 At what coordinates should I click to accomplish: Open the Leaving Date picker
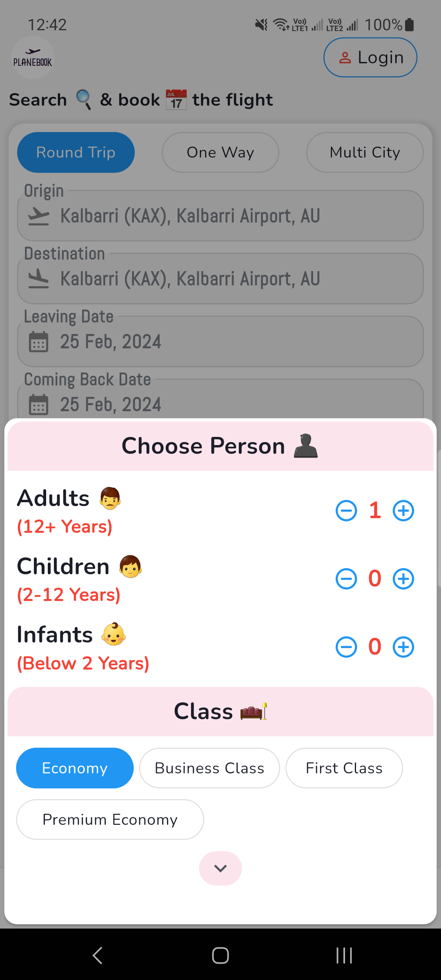[x=220, y=341]
